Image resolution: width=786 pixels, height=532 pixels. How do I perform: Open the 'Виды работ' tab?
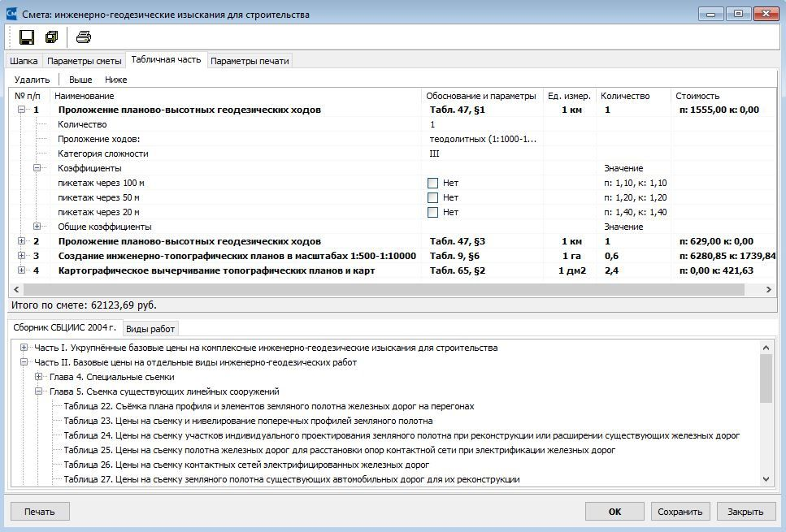click(150, 329)
